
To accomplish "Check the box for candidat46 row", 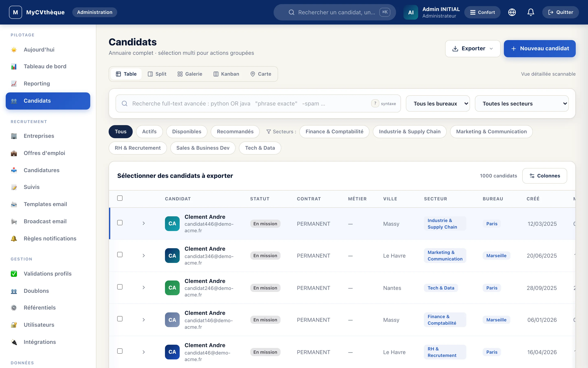I will [x=120, y=351].
